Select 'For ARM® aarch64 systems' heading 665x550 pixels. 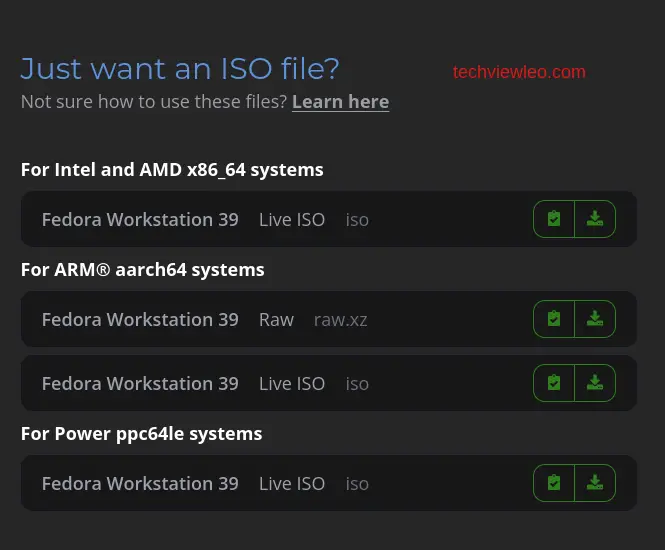click(x=142, y=270)
